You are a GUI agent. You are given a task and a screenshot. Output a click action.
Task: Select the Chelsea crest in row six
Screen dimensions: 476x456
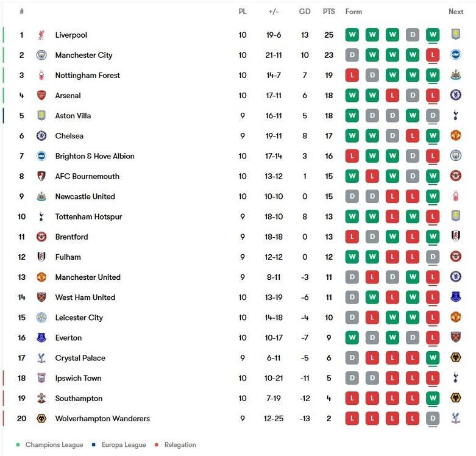point(41,136)
